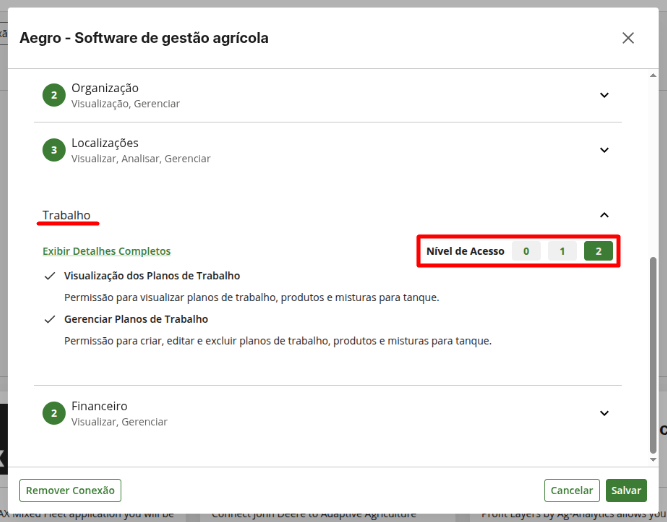The height and width of the screenshot is (522, 667).
Task: Expand the Organização section chevron
Action: (x=604, y=95)
